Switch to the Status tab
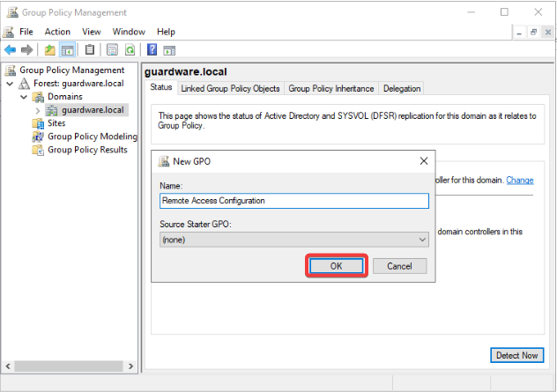Image resolution: width=557 pixels, height=392 pixels. pos(161,87)
